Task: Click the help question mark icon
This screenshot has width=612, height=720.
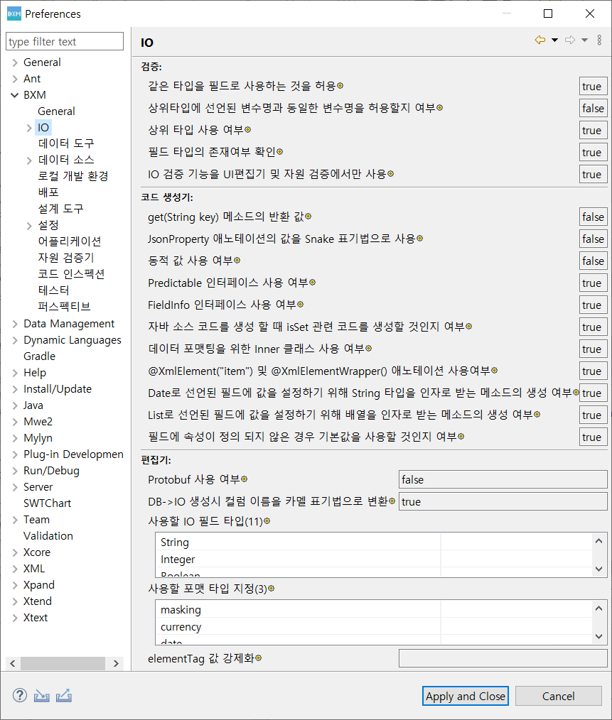Action: tap(19, 696)
